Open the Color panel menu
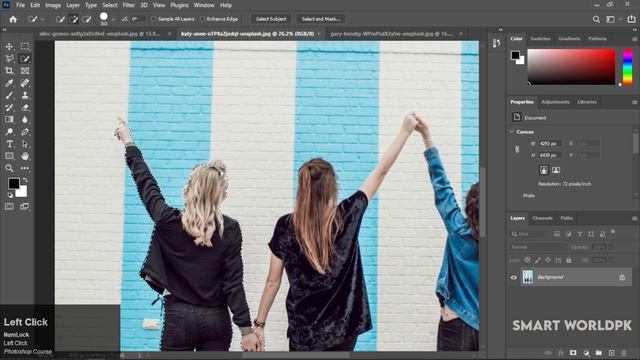This screenshot has height=360, width=640. coord(634,39)
